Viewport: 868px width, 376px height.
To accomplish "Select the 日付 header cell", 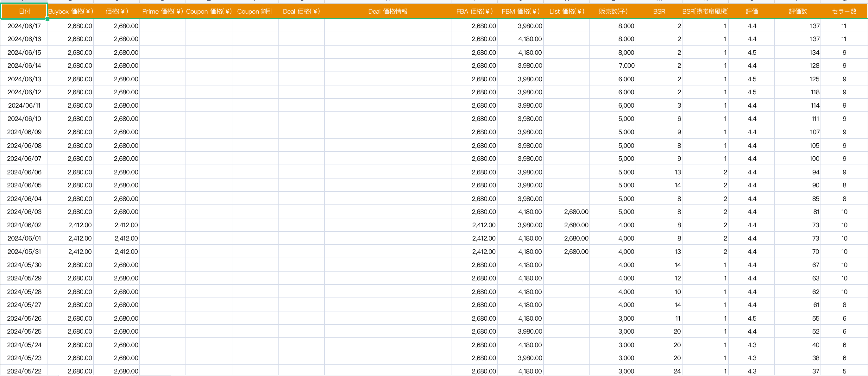I will point(24,11).
